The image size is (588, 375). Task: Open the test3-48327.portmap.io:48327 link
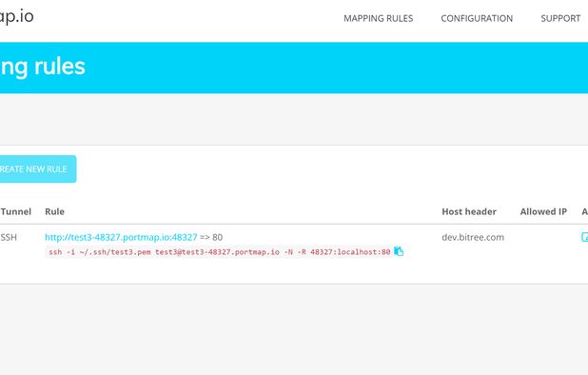121,237
